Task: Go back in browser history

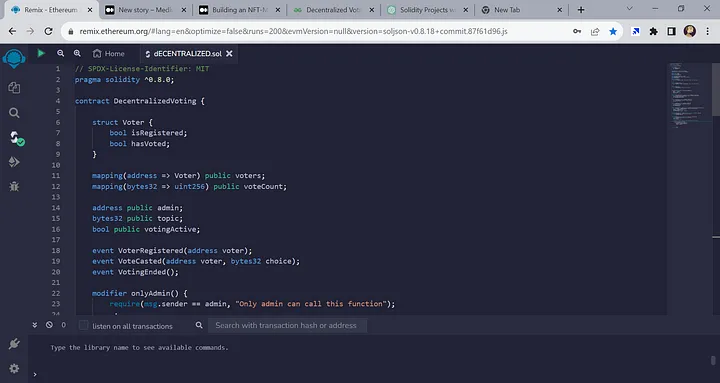Action: tap(12, 31)
